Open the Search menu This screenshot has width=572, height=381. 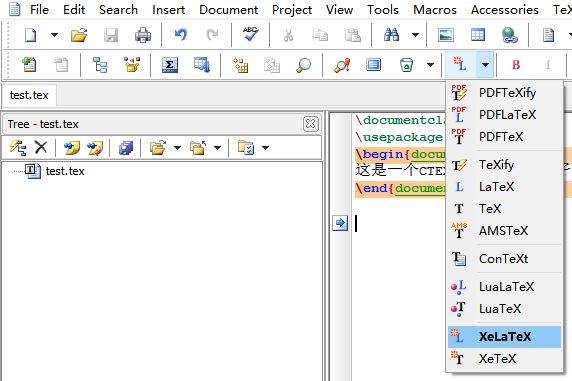point(119,9)
